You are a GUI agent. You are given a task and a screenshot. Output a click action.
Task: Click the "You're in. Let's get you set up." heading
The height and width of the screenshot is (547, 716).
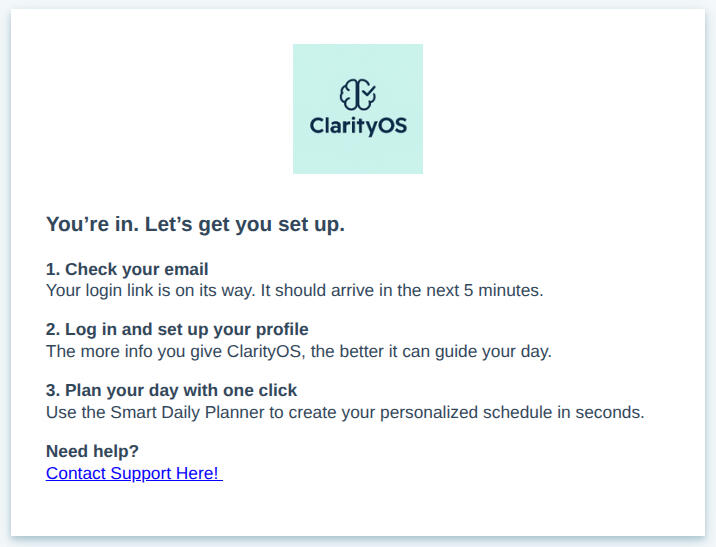195,224
